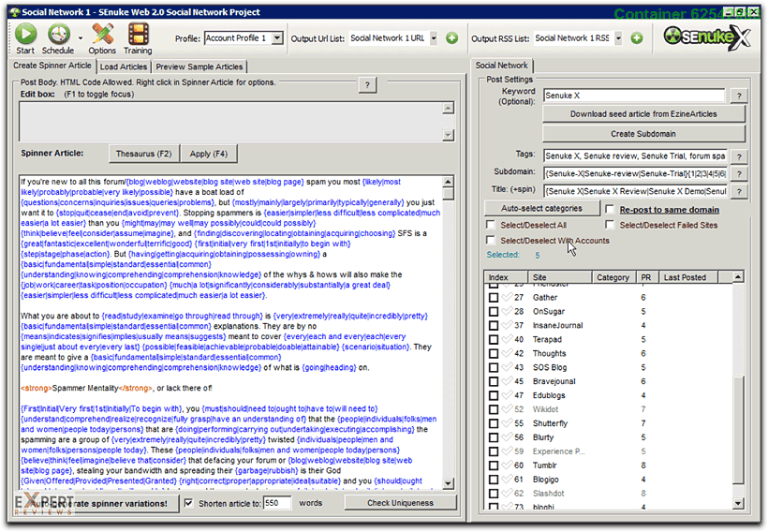Click the Create Subdomain button

(x=643, y=134)
